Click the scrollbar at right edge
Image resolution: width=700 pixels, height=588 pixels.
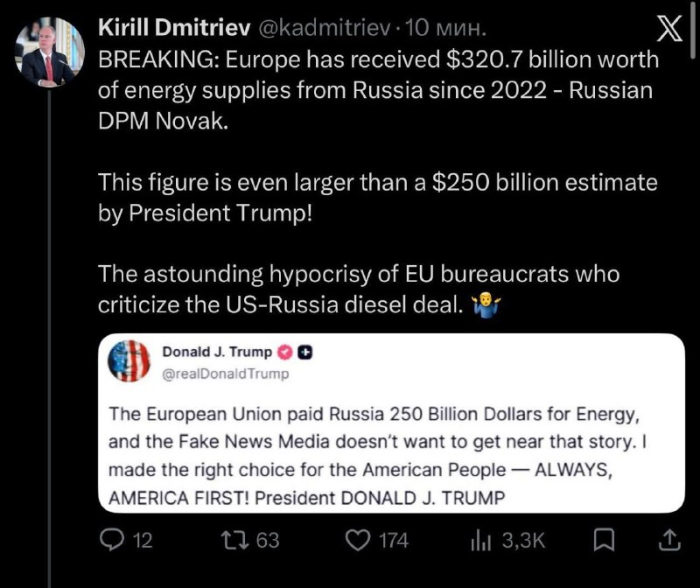[x=692, y=30]
